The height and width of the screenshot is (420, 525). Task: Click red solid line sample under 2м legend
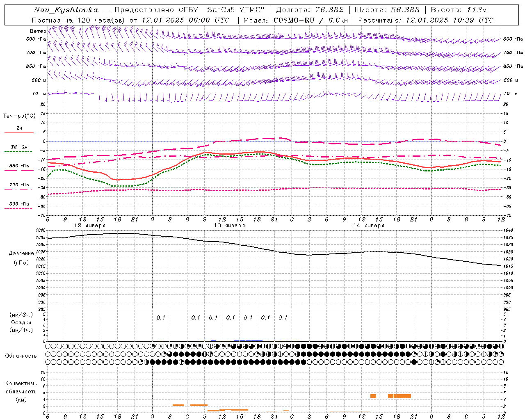tap(18, 133)
